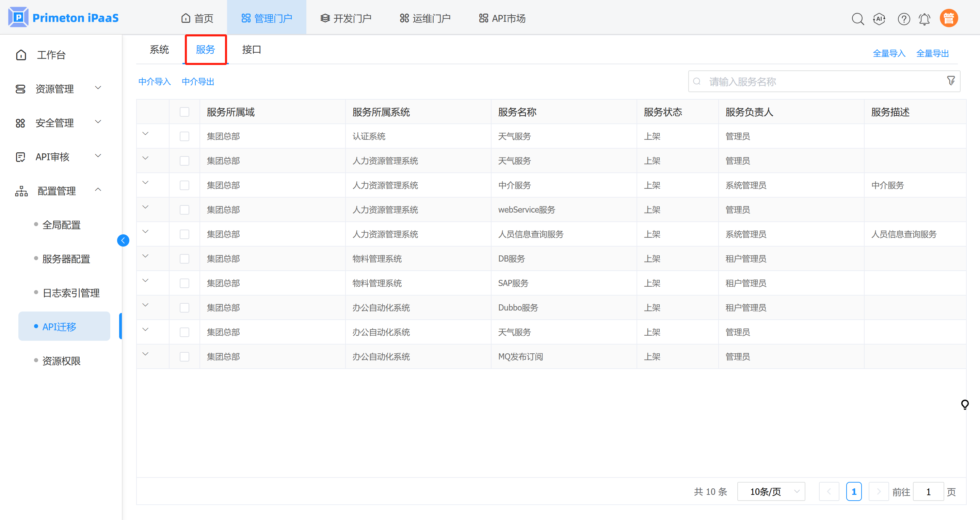The image size is (980, 520).
Task: Click the filter funnel icon in search box
Action: (951, 81)
